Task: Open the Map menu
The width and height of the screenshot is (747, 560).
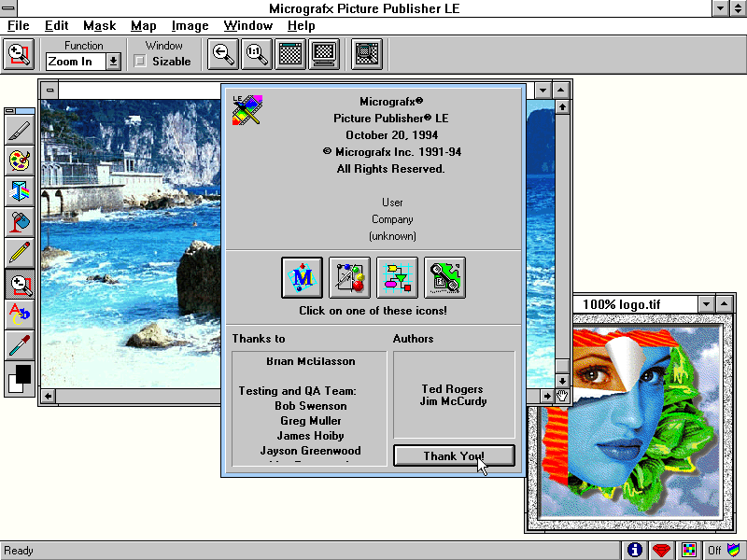Action: pyautogui.click(x=144, y=26)
